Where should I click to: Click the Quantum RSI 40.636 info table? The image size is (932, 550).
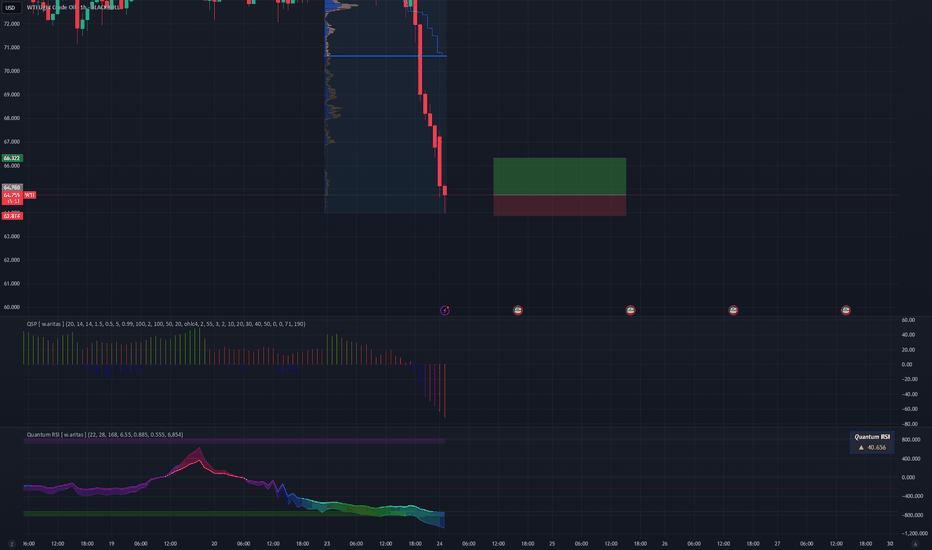click(872, 442)
